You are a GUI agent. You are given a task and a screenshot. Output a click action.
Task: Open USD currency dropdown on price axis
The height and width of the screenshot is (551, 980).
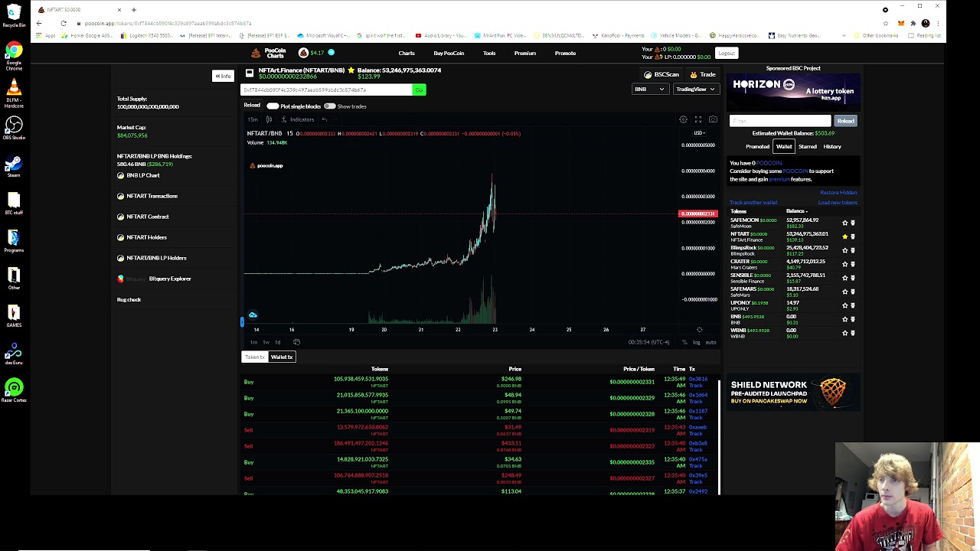(698, 133)
